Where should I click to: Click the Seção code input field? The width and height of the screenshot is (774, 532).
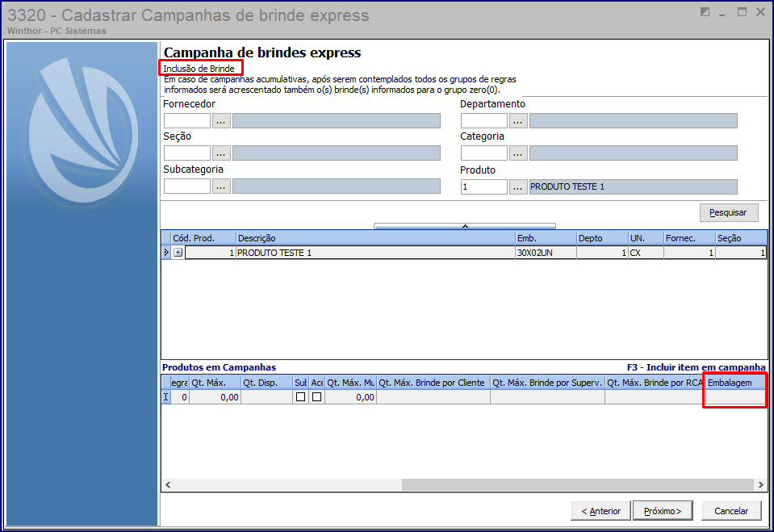pos(187,153)
